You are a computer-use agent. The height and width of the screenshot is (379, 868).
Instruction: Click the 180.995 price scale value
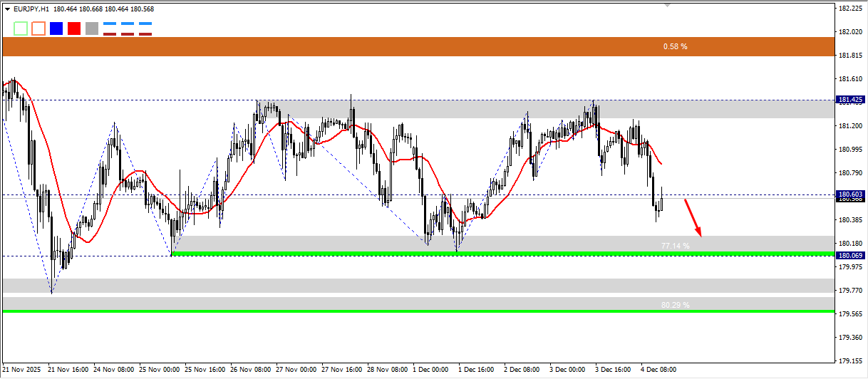click(851, 150)
